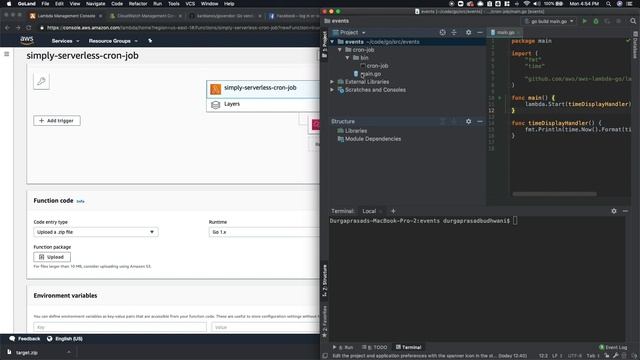Click the Feedback button in the AWS footer
Screen dimensions: 640x360
point(25,339)
